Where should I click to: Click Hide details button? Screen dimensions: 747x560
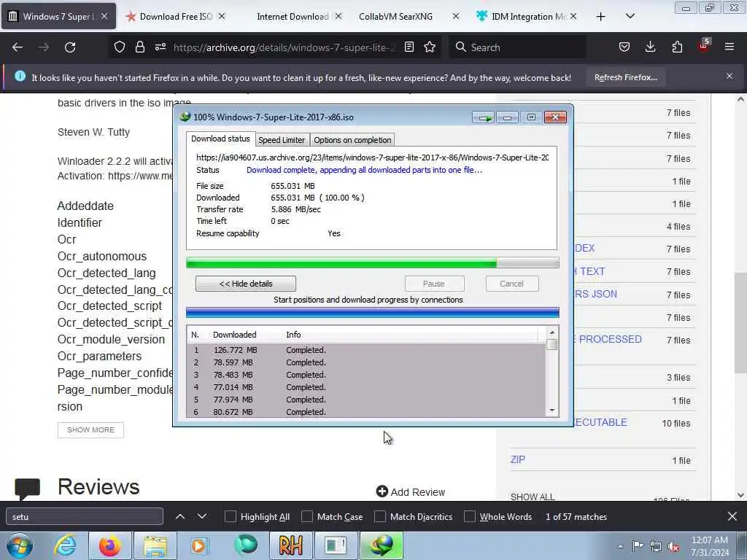pos(246,284)
